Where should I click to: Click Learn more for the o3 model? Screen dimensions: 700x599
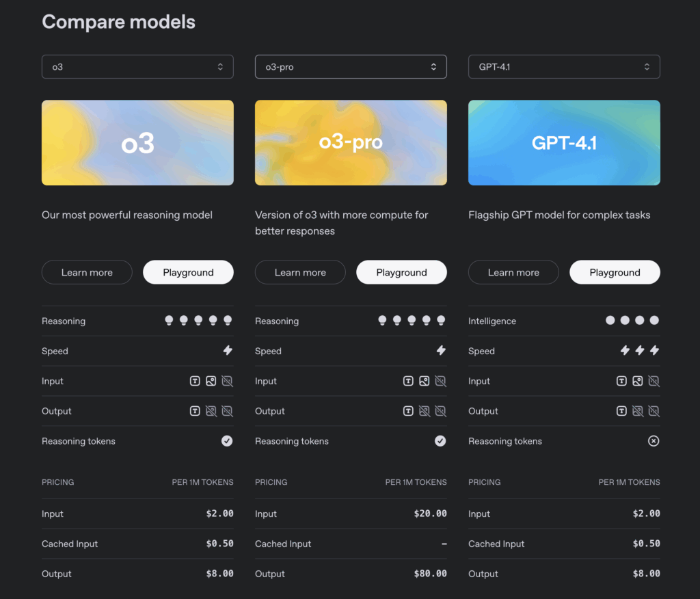coord(87,272)
